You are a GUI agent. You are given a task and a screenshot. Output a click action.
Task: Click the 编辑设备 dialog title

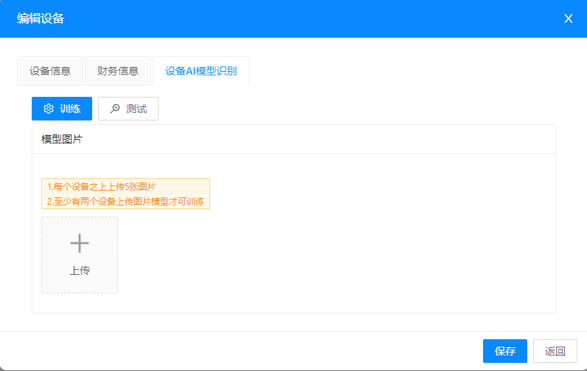[x=40, y=18]
